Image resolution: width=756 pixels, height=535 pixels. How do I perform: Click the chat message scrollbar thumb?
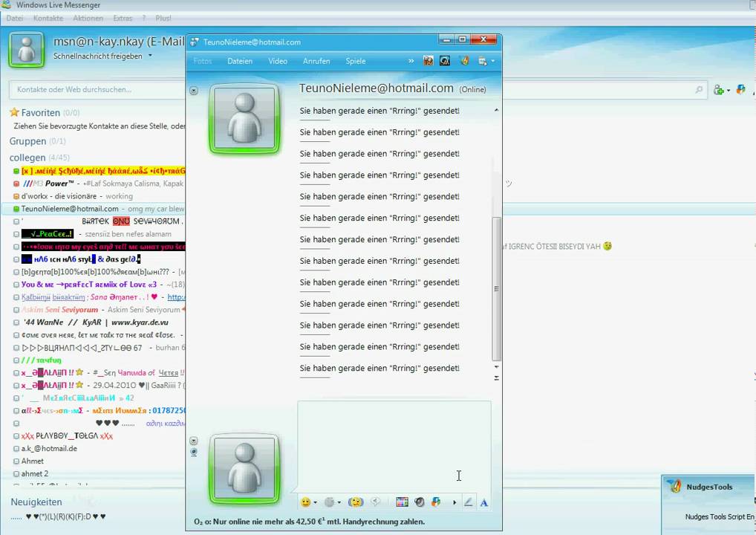click(497, 288)
